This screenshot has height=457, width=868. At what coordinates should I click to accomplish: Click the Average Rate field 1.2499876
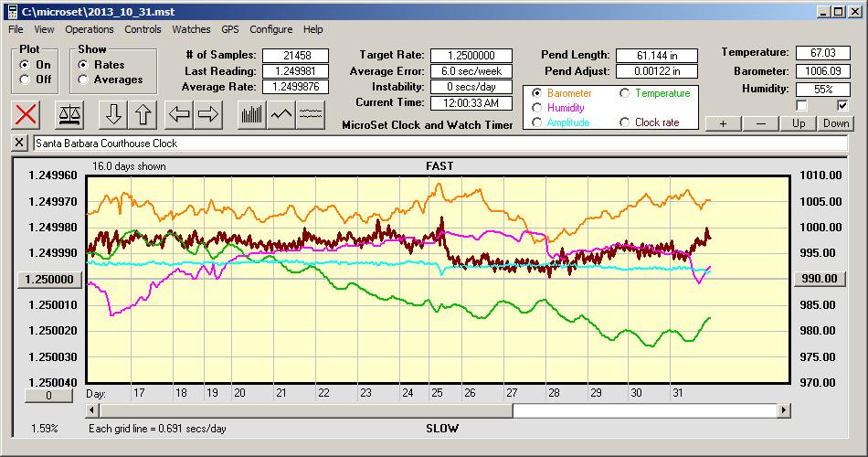(296, 87)
